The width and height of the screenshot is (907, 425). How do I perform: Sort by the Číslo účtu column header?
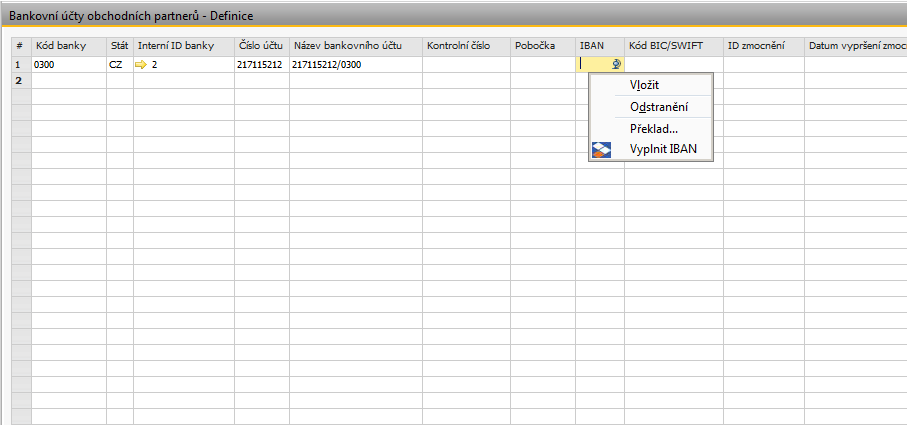pos(261,46)
